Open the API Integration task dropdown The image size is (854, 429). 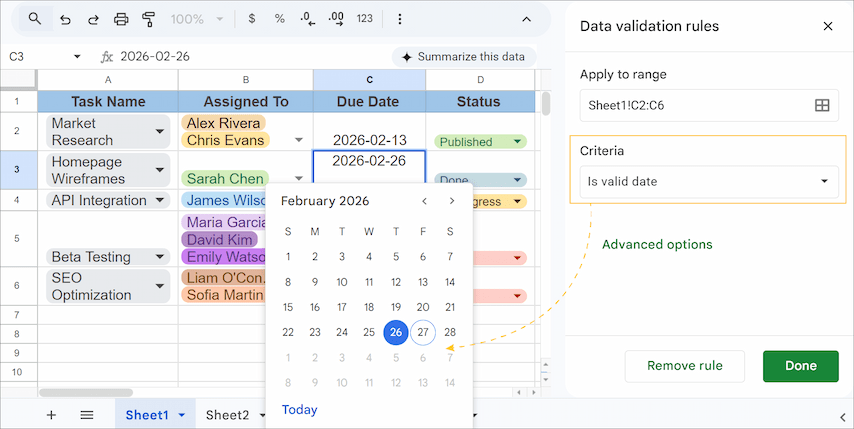click(160, 200)
